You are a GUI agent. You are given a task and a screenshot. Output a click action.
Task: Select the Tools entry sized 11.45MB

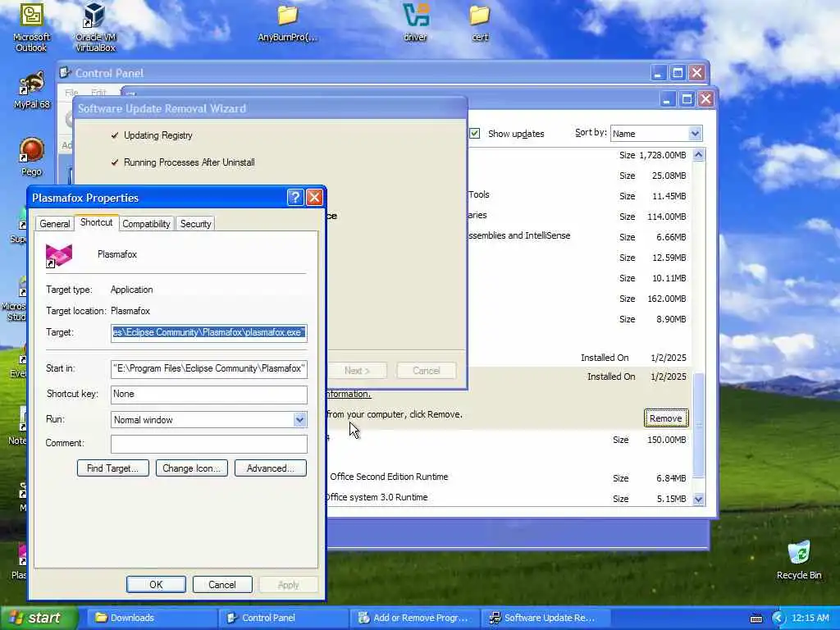click(x=580, y=195)
